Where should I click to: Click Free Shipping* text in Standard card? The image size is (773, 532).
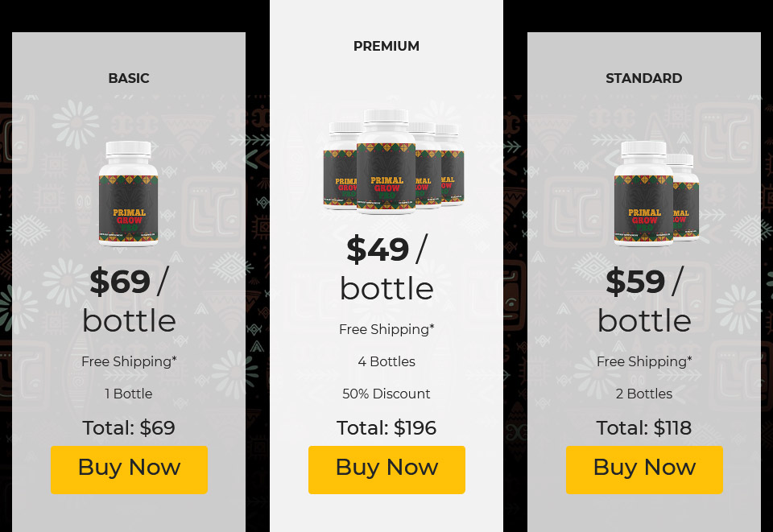pos(644,361)
